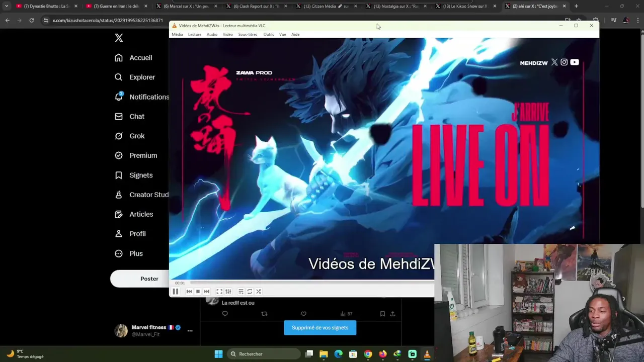Open the weather widget showing 9°C
This screenshot has height=362, width=644.
pyautogui.click(x=25, y=354)
